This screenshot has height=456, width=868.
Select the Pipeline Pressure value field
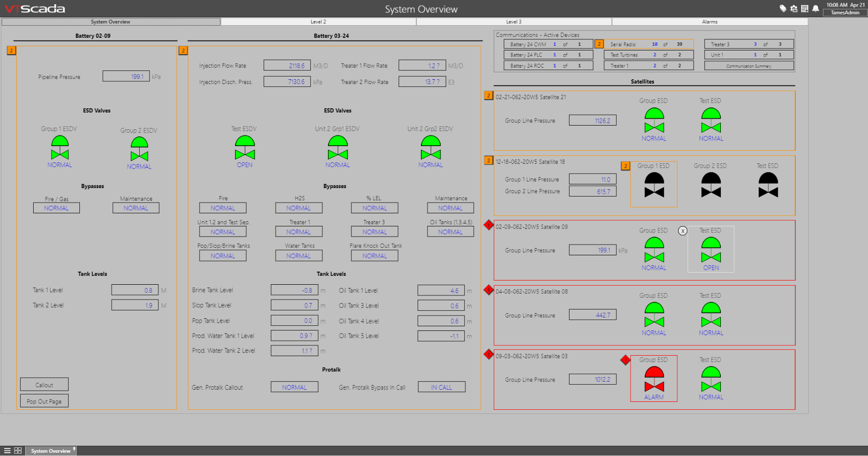coord(126,77)
